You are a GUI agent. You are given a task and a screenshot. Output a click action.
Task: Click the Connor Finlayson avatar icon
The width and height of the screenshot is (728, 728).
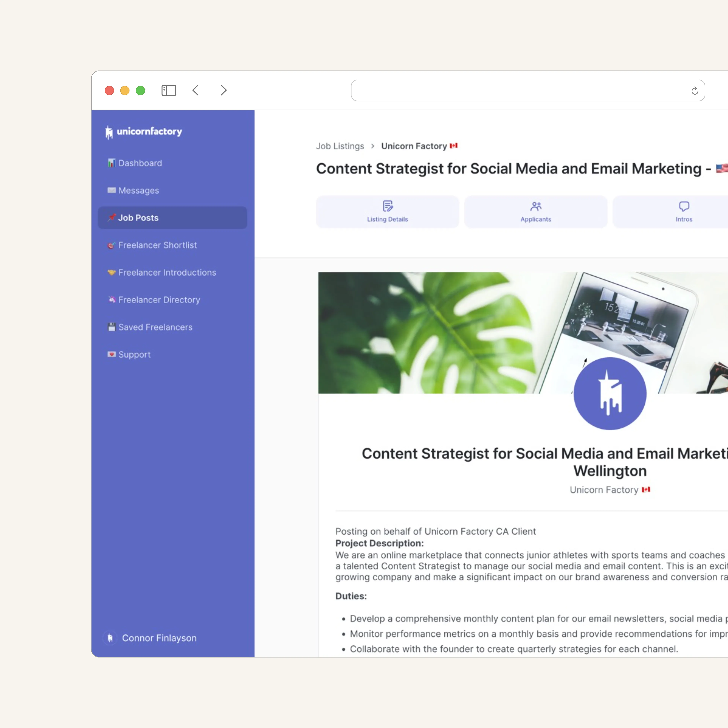click(110, 638)
